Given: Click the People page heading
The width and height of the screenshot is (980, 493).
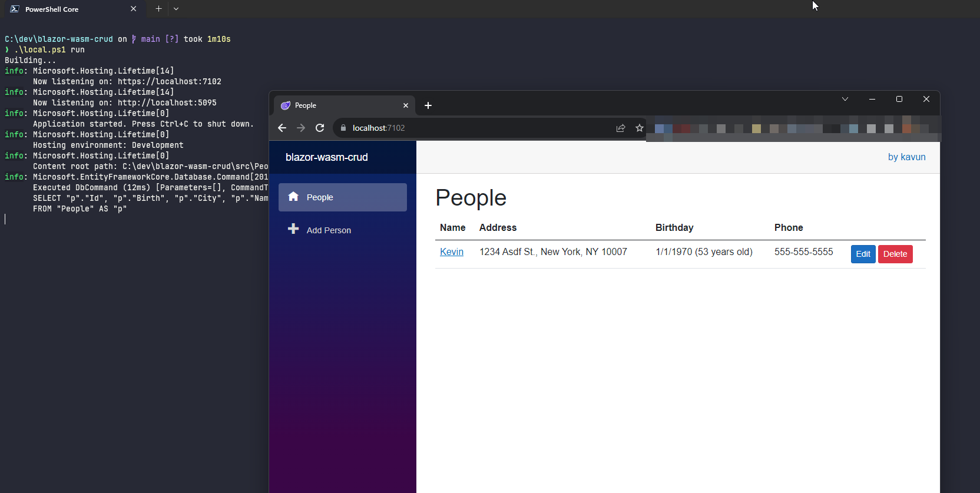Looking at the screenshot, I should point(471,198).
